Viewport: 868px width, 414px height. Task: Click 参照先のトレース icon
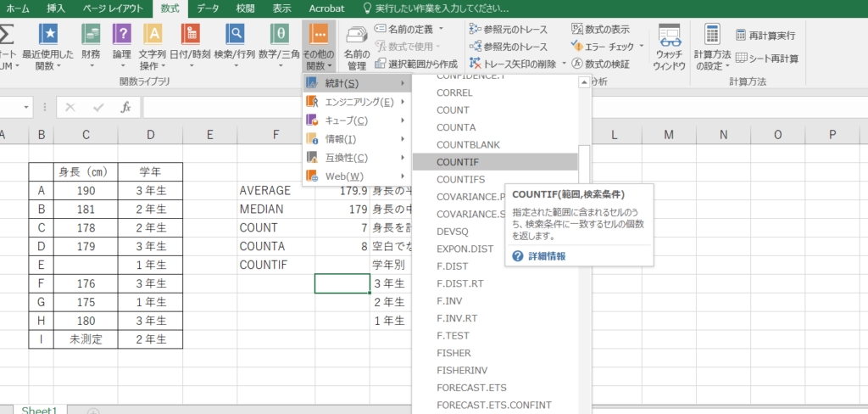point(475,48)
